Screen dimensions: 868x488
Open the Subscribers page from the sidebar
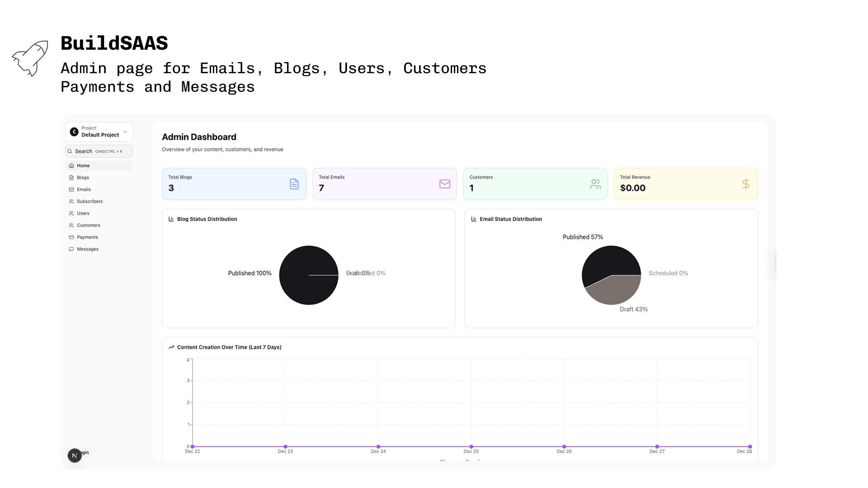pyautogui.click(x=89, y=201)
